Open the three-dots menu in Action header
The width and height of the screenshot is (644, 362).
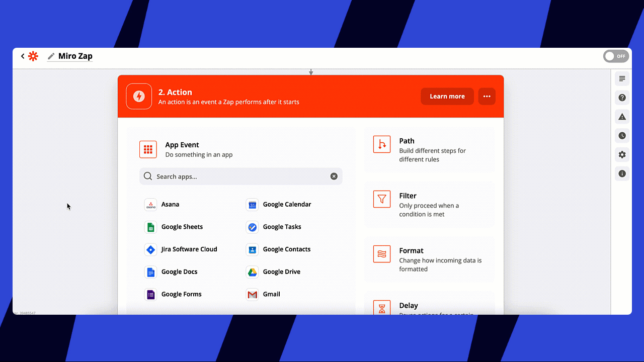[487, 97]
